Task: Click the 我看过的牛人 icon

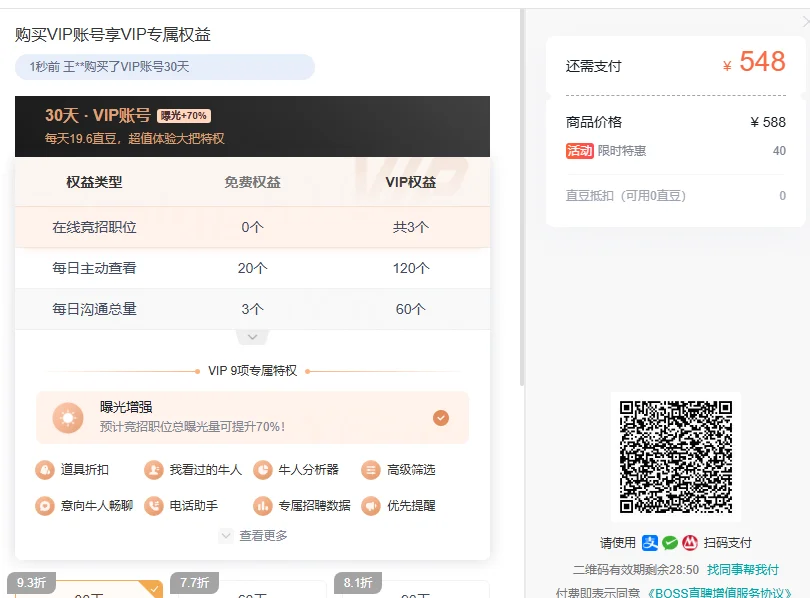Action: (153, 470)
